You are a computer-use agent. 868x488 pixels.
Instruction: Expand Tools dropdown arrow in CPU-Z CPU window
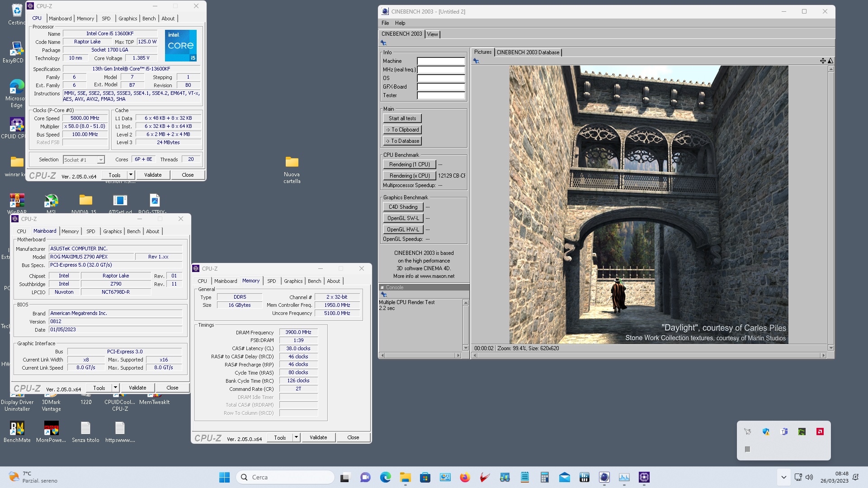(131, 175)
